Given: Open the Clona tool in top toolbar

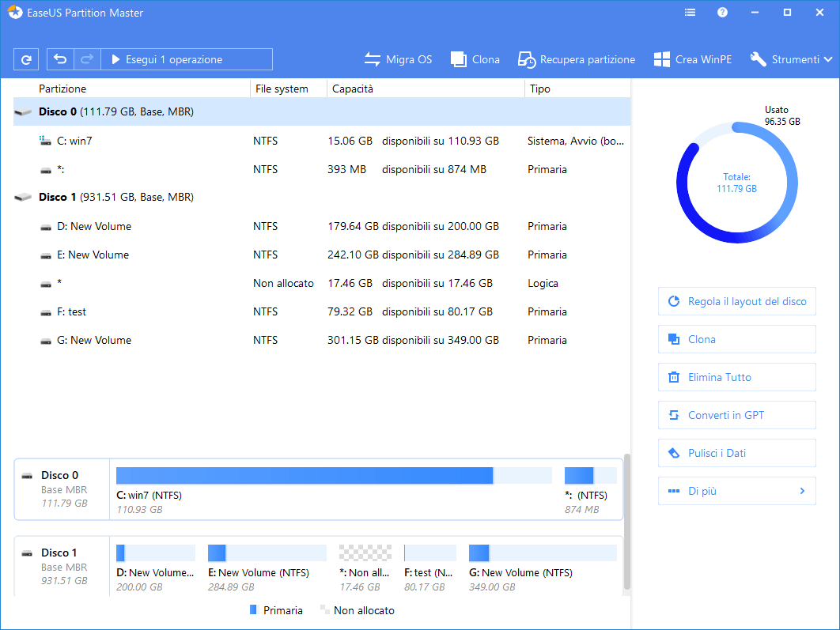Looking at the screenshot, I should coord(475,59).
